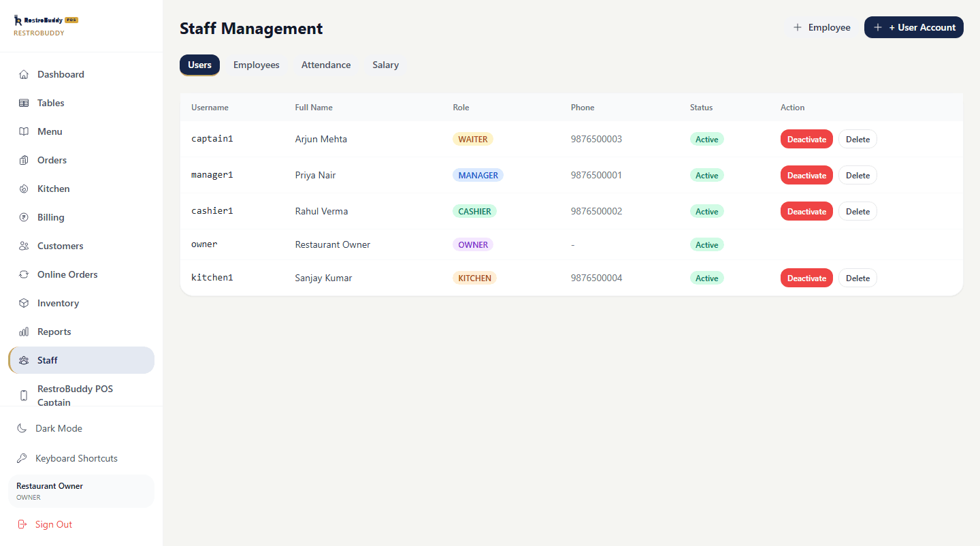Viewport: 980px width, 546px height.
Task: Click the + Employee button
Action: pos(821,27)
